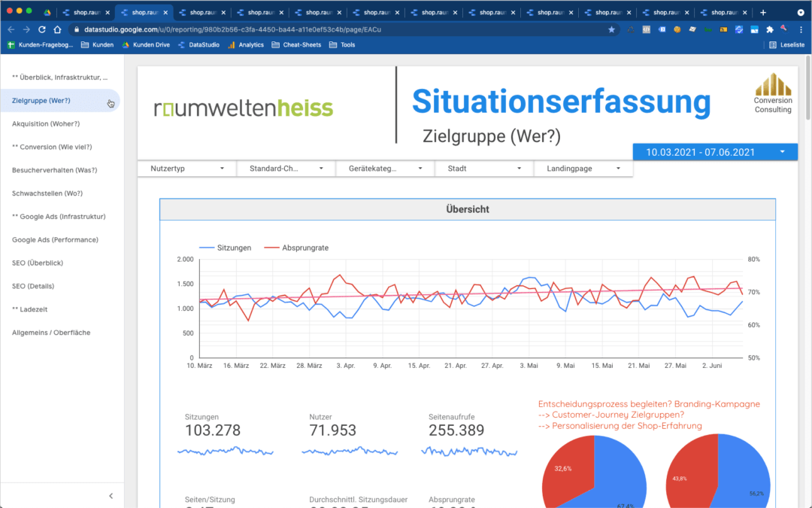Open the Chrome extensions puzzle icon
This screenshot has height=508, width=812.
[769, 29]
